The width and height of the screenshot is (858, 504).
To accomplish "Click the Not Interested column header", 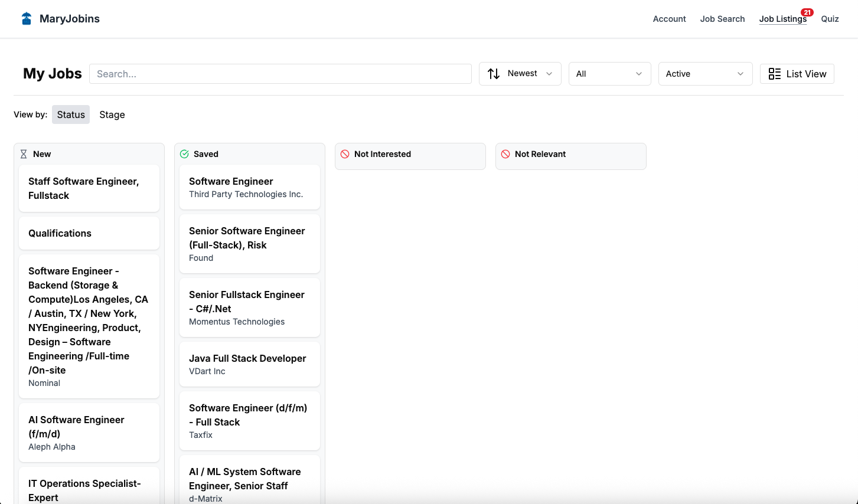I will tap(383, 154).
